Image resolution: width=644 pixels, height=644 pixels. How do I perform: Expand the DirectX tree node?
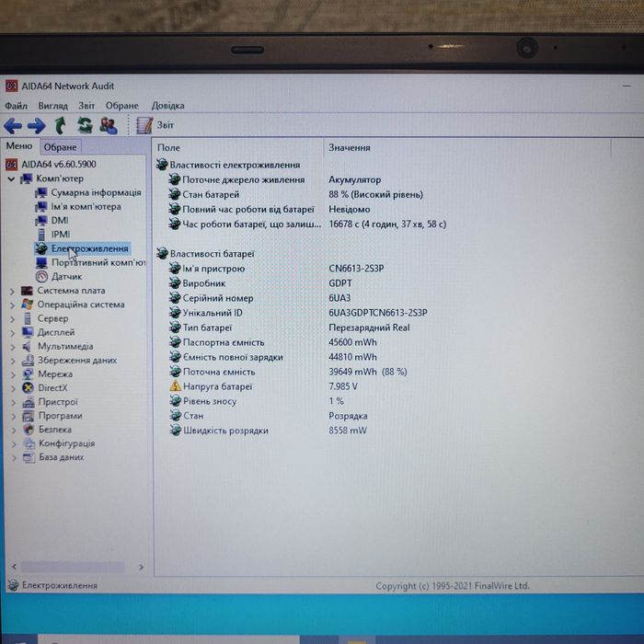click(13, 388)
